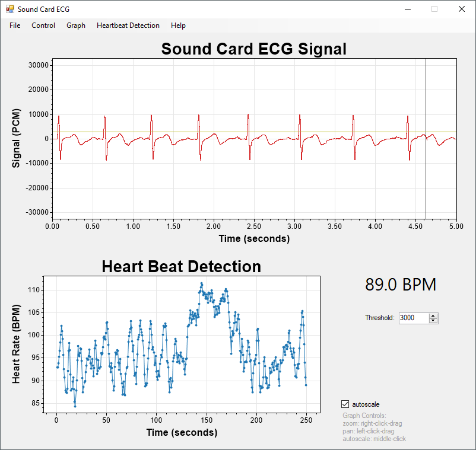Image resolution: width=476 pixels, height=450 pixels.
Task: Minimize the Sound Card ECG window
Action: (x=408, y=9)
